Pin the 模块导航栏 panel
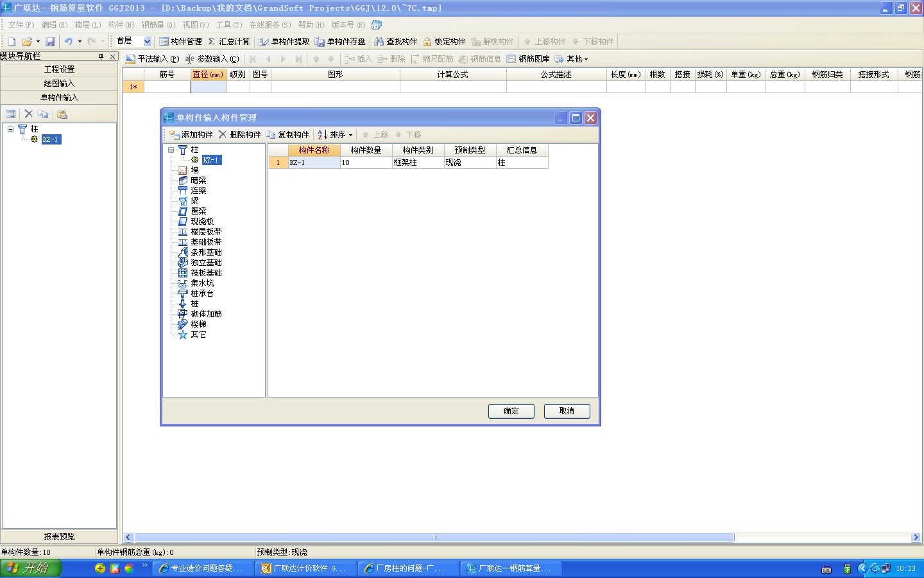Screen dimensions: 924x578 101,57
